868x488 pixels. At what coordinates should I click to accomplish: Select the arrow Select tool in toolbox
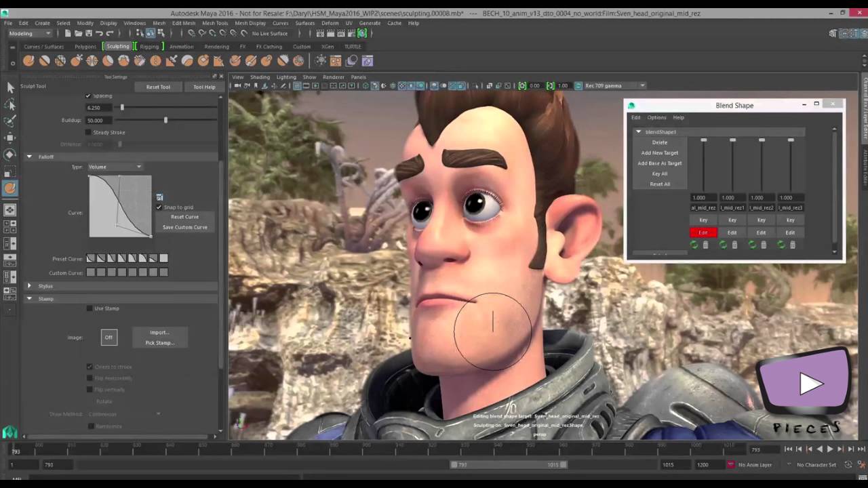click(x=10, y=87)
